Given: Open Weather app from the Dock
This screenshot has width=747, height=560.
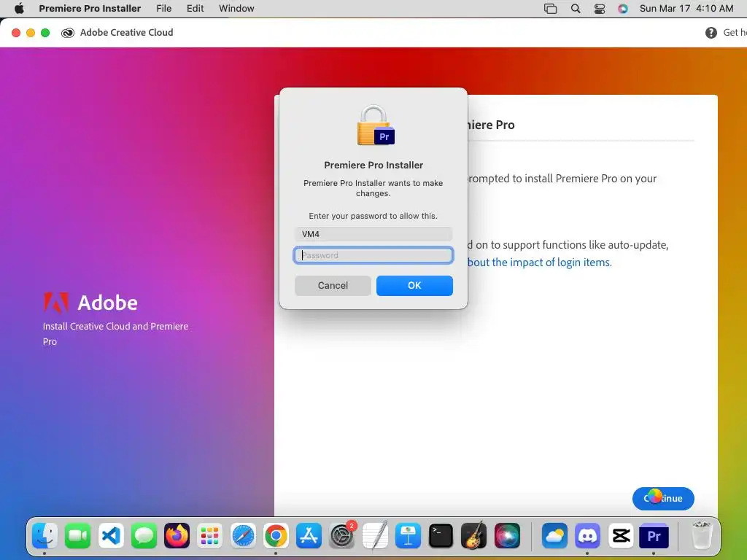Looking at the screenshot, I should tap(554, 536).
